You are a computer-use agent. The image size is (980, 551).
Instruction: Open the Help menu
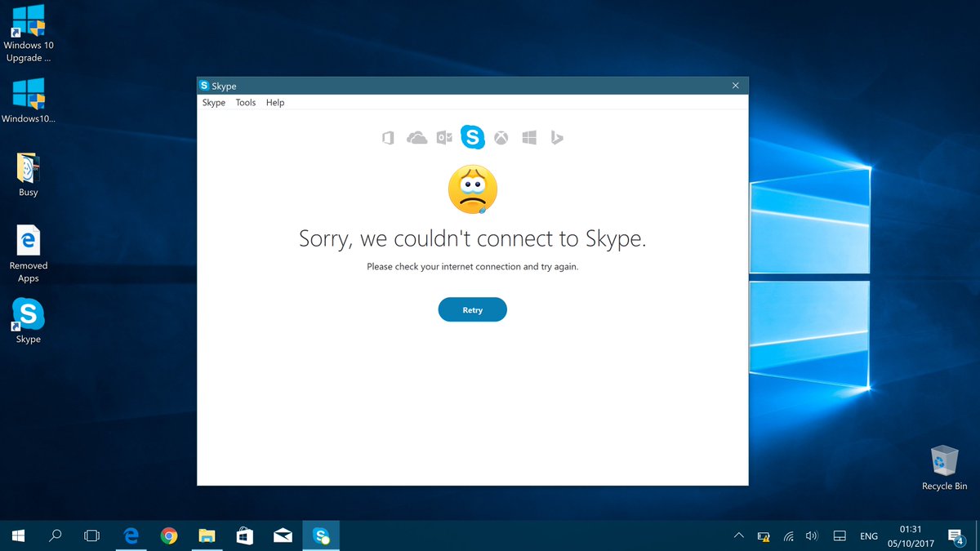pyautogui.click(x=275, y=103)
